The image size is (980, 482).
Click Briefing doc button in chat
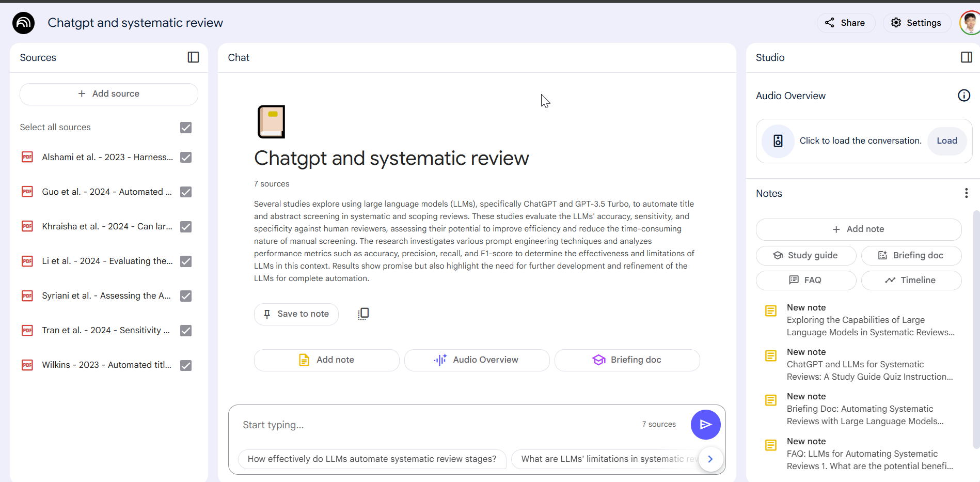click(x=627, y=360)
